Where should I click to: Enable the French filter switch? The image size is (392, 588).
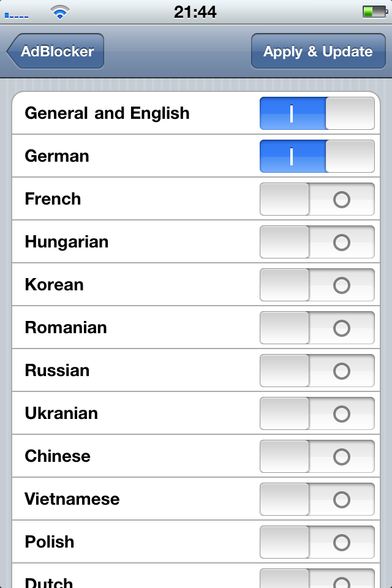tap(317, 199)
